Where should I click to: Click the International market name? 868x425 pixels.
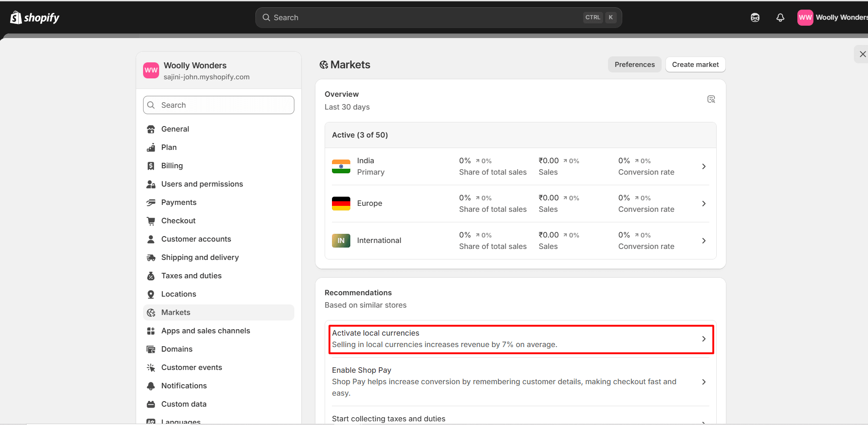[379, 240]
